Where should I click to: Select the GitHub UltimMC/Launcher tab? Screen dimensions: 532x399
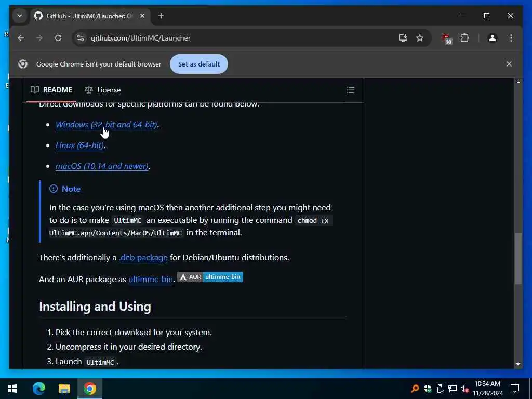[90, 16]
